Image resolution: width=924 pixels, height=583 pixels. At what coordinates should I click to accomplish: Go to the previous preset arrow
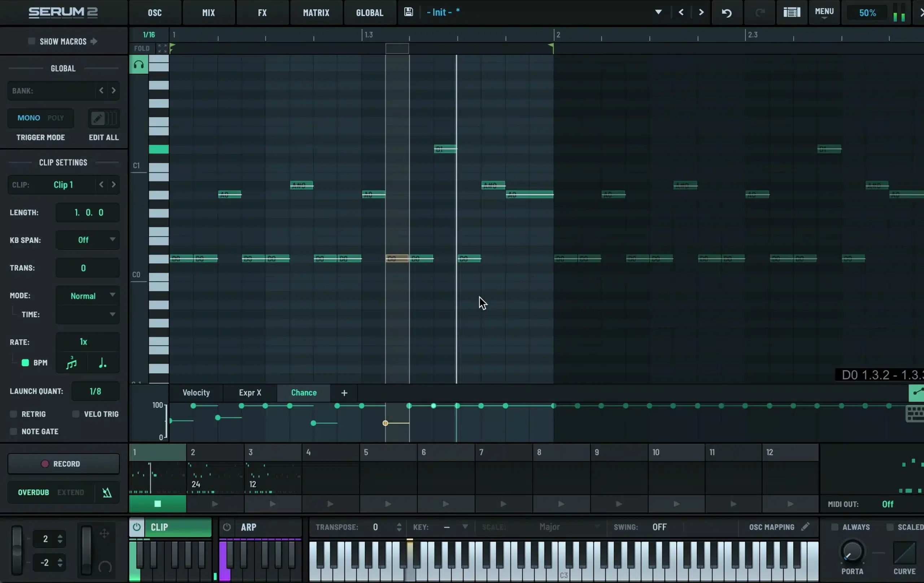681,12
